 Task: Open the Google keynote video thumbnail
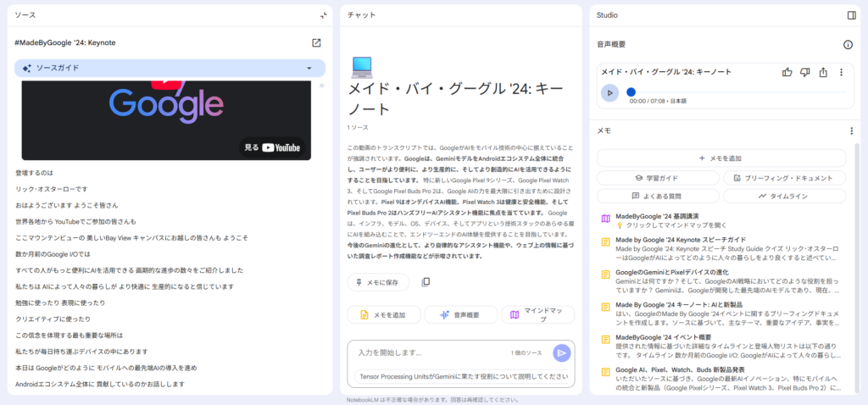pos(167,119)
